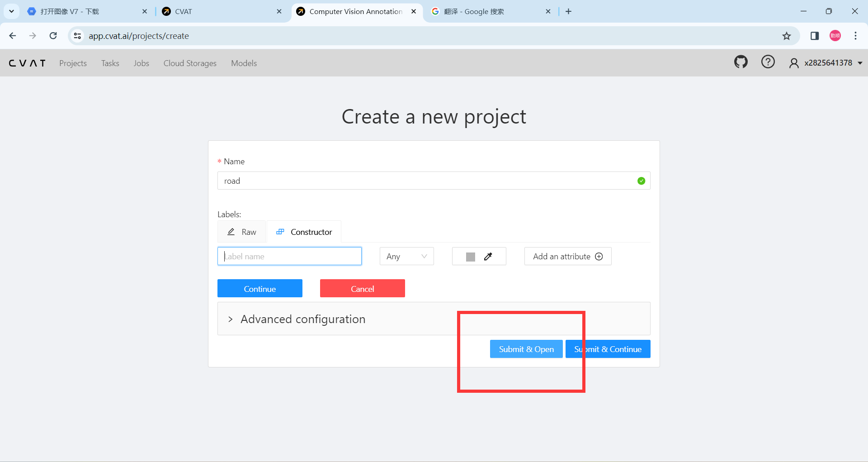The width and height of the screenshot is (868, 462).
Task: Open the browser side panel
Action: click(815, 36)
